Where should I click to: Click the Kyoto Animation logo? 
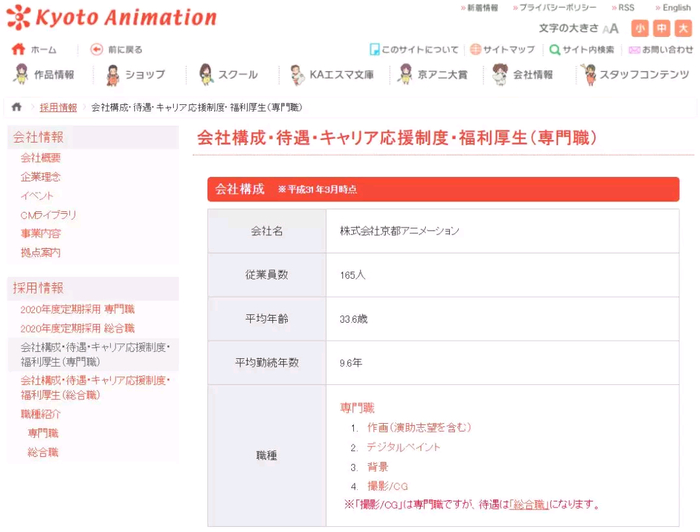[110, 17]
